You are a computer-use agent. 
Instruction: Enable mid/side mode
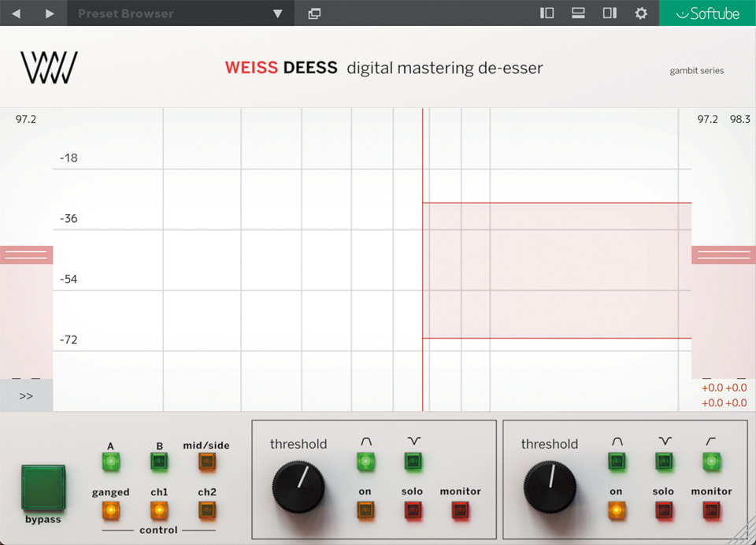point(207,462)
